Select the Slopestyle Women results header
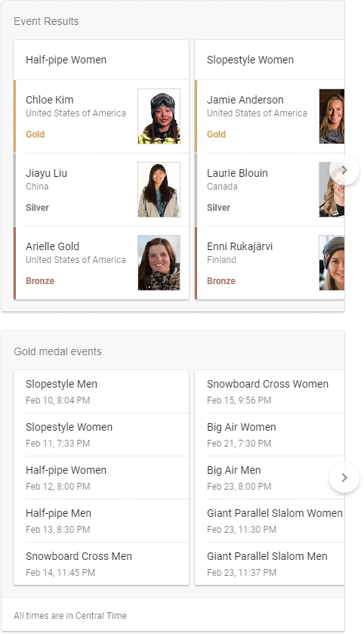 pos(270,60)
